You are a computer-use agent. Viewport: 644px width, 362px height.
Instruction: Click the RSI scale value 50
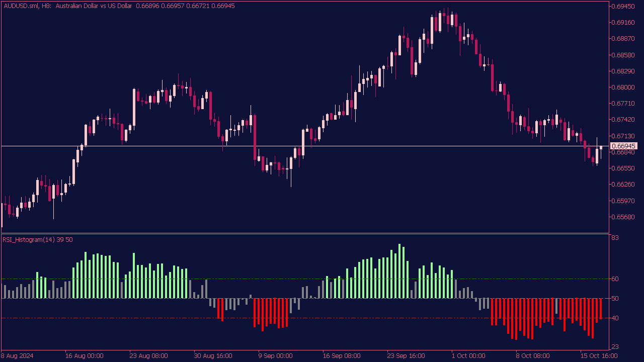(615, 298)
